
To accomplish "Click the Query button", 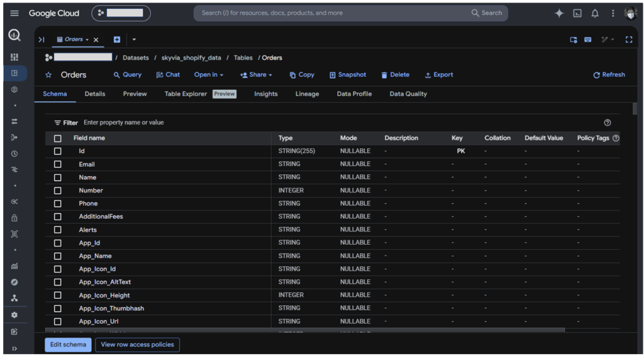I will (x=127, y=75).
